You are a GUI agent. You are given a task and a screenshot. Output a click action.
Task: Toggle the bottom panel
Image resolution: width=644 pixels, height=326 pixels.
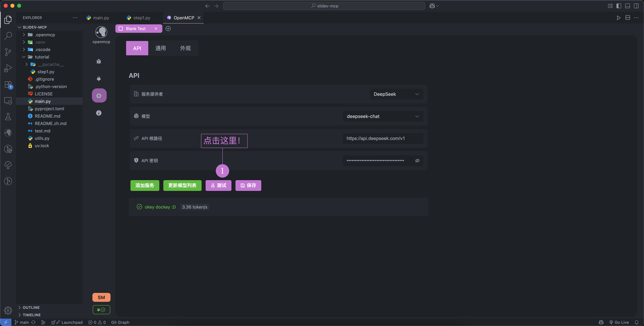click(x=627, y=6)
